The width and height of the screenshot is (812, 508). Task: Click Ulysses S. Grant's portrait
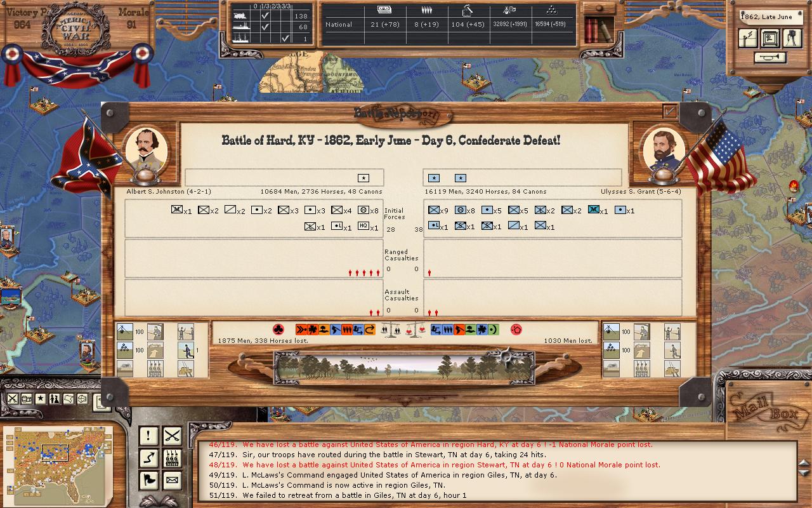tap(664, 150)
